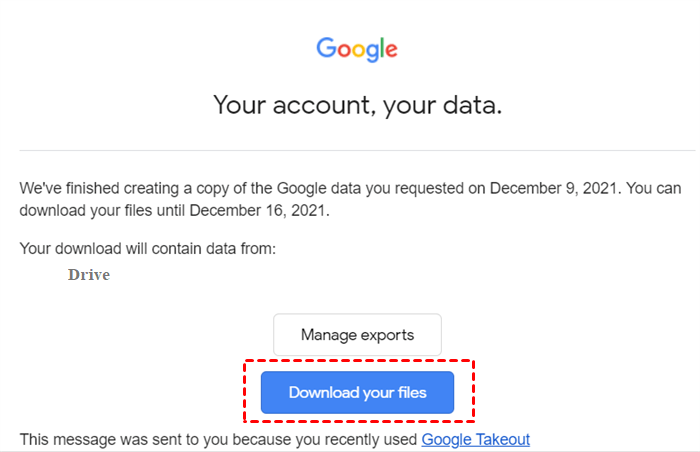This screenshot has width=700, height=452.
Task: Click the green l in Google logo
Action: click(380, 47)
